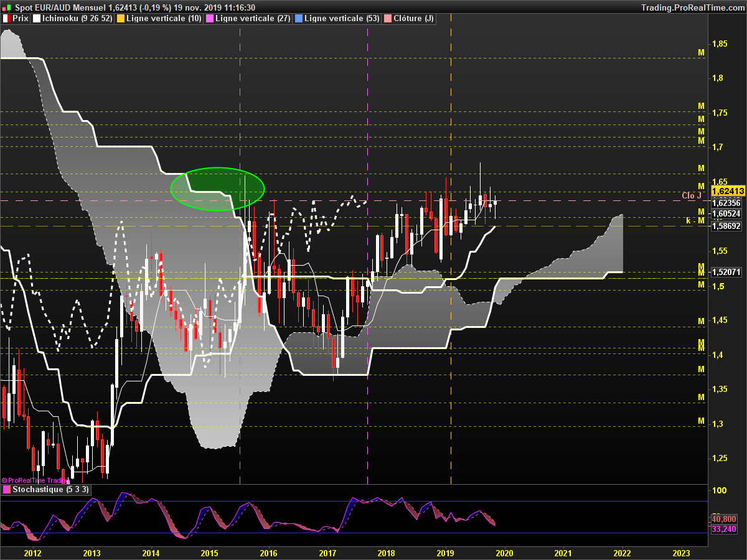
Task: Click the magenta Ligne verticale (27) swatch
Action: [210, 19]
